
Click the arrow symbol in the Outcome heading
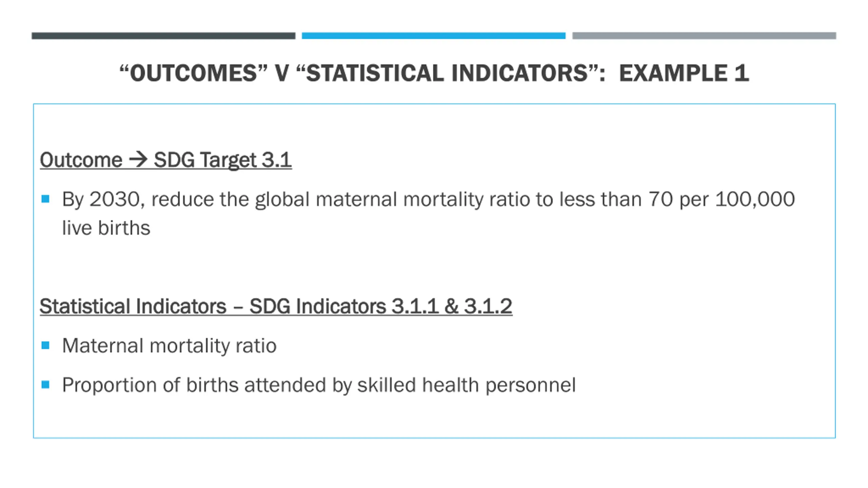coord(138,159)
